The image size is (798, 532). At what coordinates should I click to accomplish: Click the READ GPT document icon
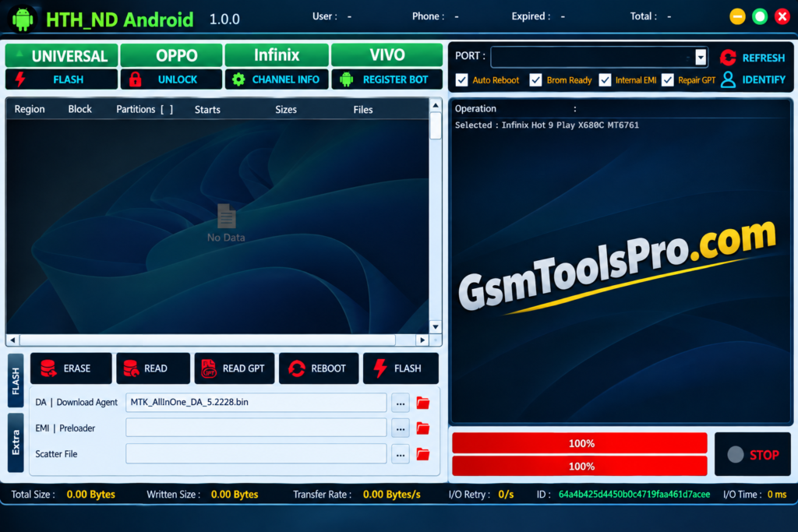(209, 368)
